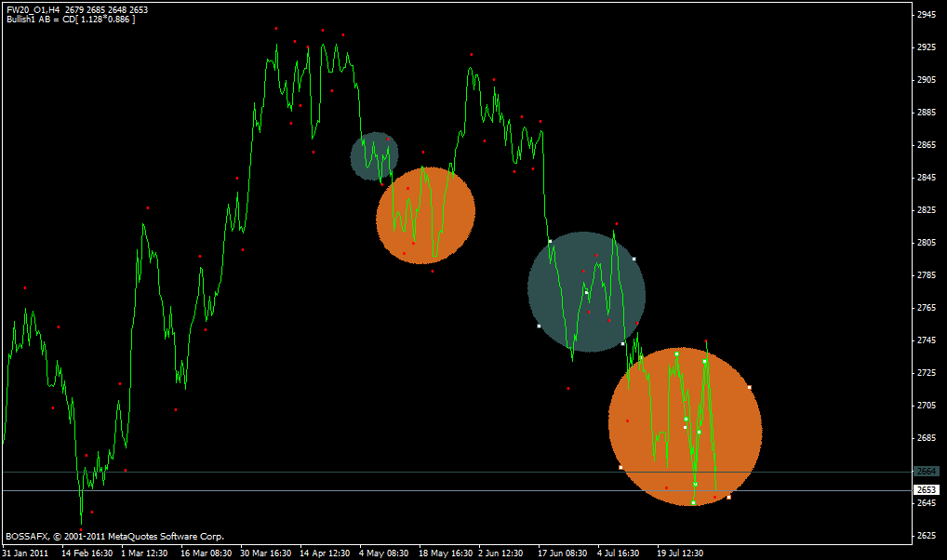Click the 2725 price axis label
The height and width of the screenshot is (560, 947).
point(927,373)
